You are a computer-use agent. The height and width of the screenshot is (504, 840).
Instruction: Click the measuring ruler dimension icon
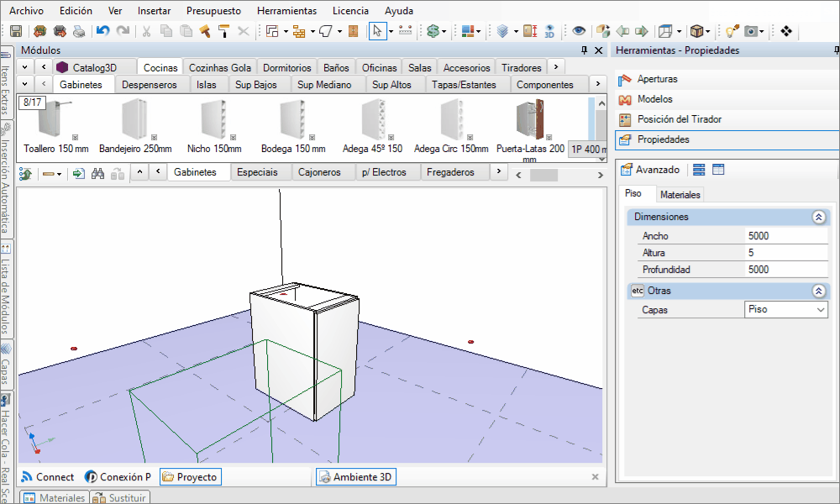pos(406,31)
